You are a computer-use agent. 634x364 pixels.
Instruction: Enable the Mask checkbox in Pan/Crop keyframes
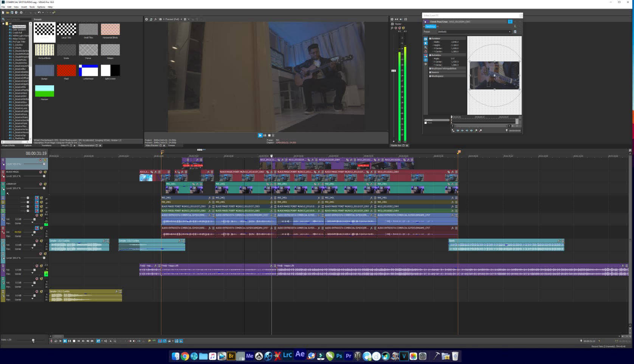[426, 123]
